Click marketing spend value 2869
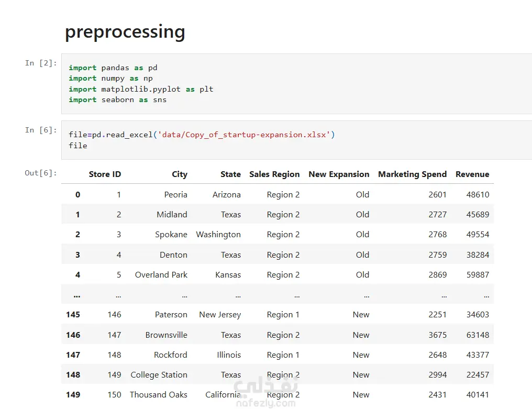532x409 pixels. coord(438,274)
